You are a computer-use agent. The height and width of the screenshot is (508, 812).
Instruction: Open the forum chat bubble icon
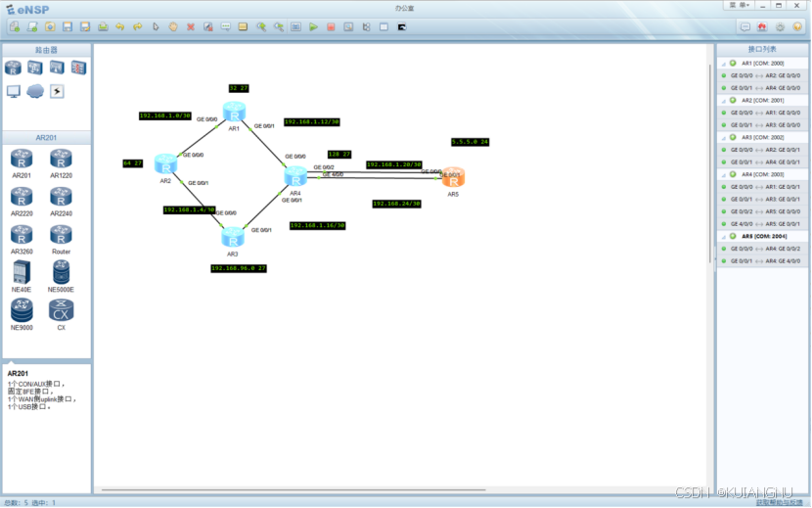(x=744, y=27)
